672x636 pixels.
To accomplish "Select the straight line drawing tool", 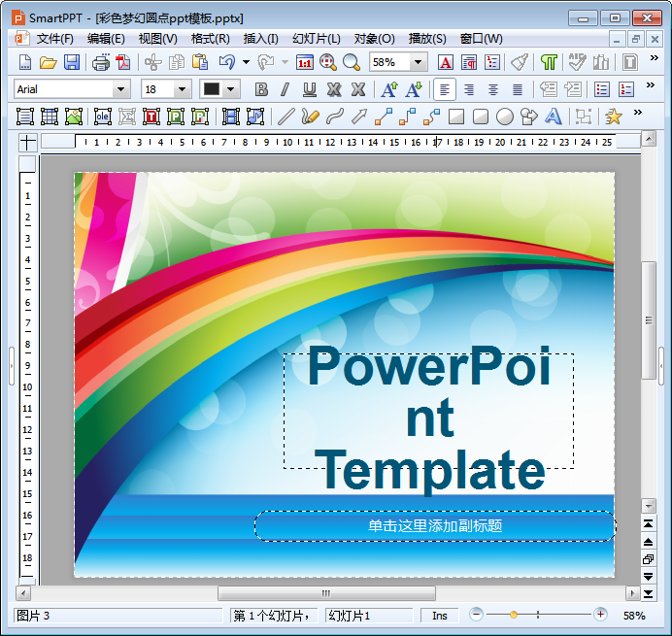I will 286,117.
